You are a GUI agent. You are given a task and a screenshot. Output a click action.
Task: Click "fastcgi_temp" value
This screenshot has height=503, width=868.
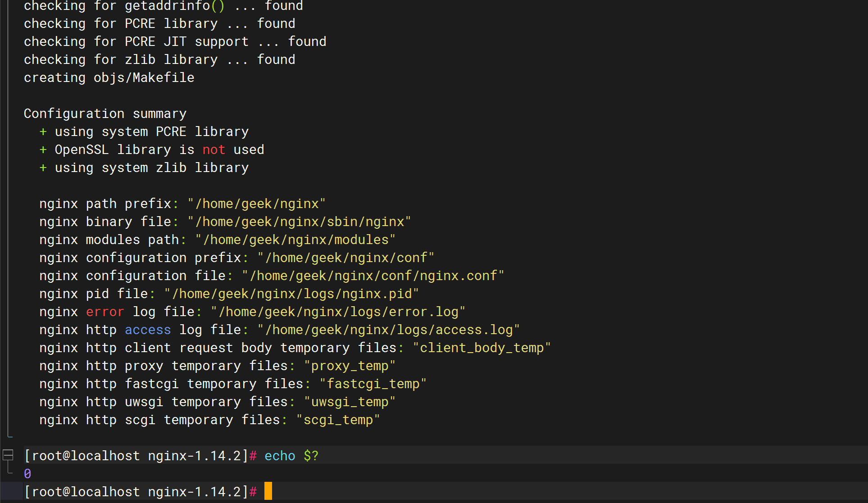[373, 384]
